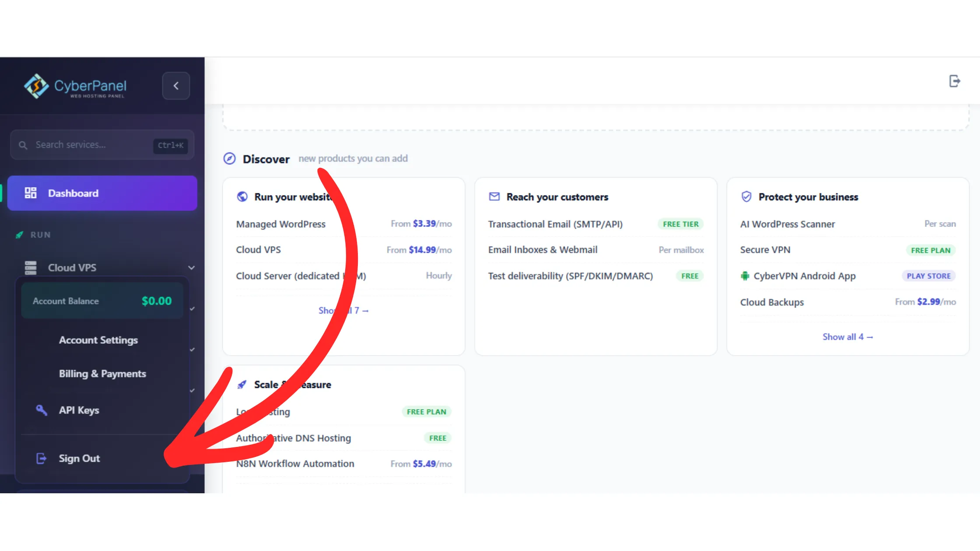This screenshot has width=980, height=551.
Task: Click the envelope icon beside Reach your customers
Action: 494,197
